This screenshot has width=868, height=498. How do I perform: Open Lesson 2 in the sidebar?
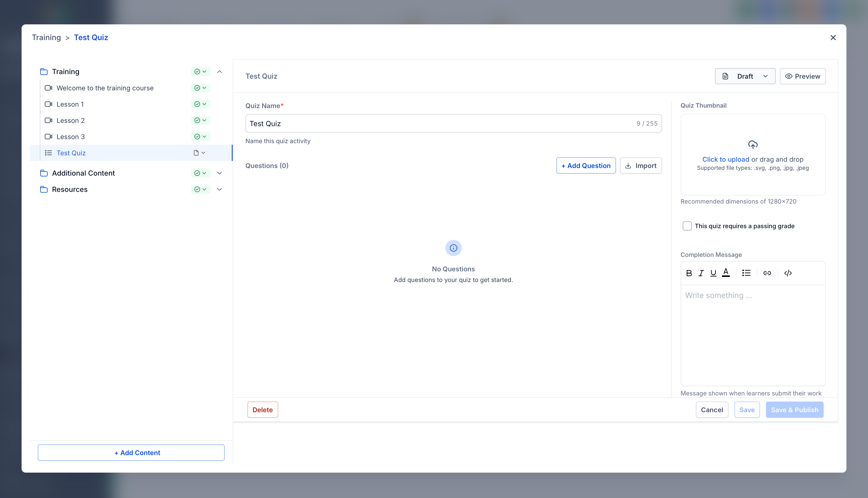pos(71,120)
